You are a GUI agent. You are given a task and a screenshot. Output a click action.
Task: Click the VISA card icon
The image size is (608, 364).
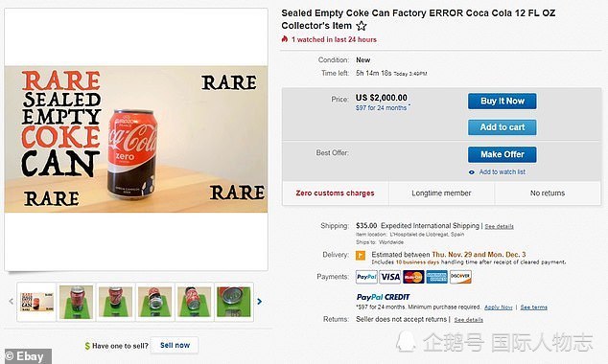coord(390,277)
